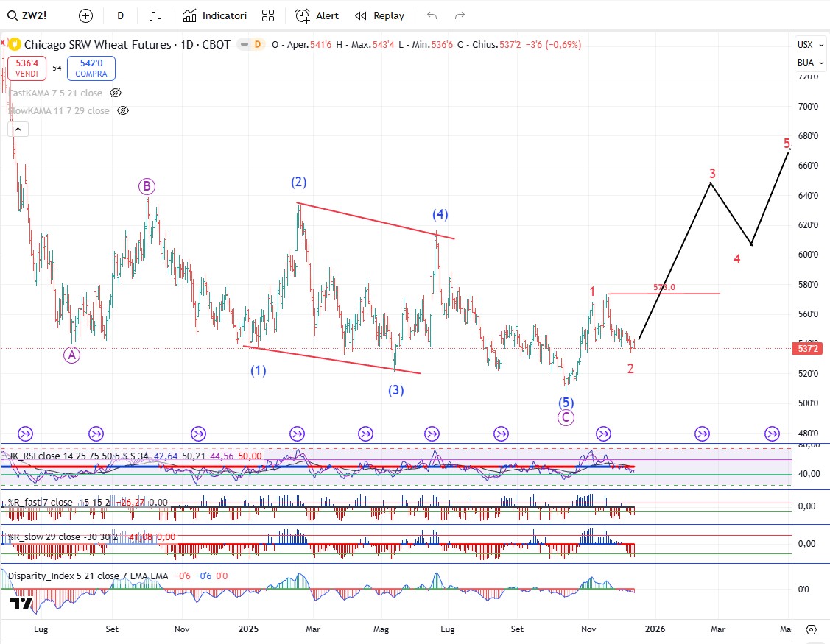Show the hidden SlowKAMA indicator
Image resolution: width=830 pixels, height=644 pixels.
123,110
